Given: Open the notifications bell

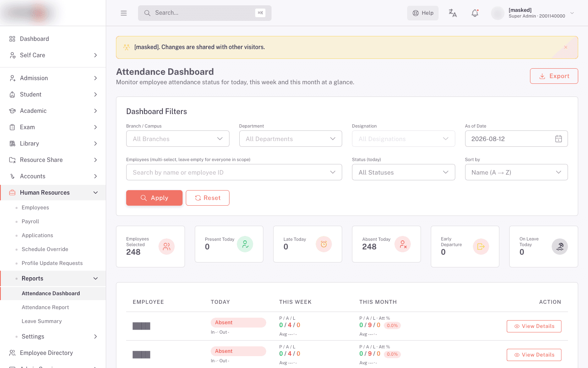Looking at the screenshot, I should pos(475,13).
